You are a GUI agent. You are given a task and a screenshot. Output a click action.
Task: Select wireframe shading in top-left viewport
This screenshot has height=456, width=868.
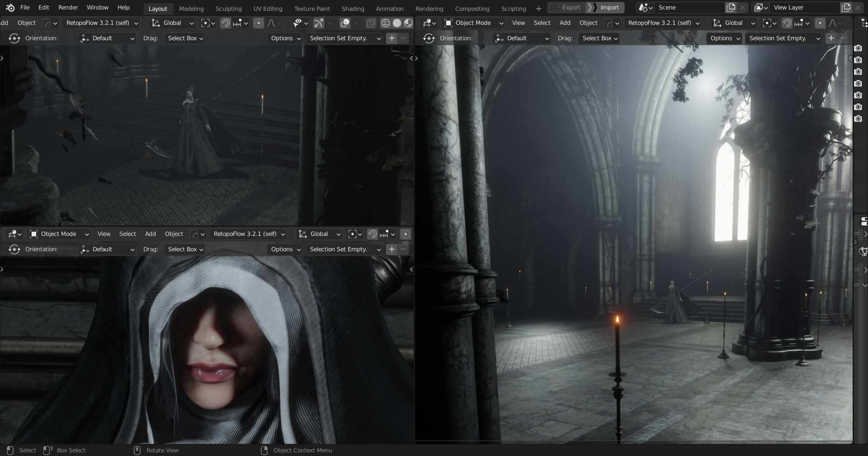[x=386, y=23]
